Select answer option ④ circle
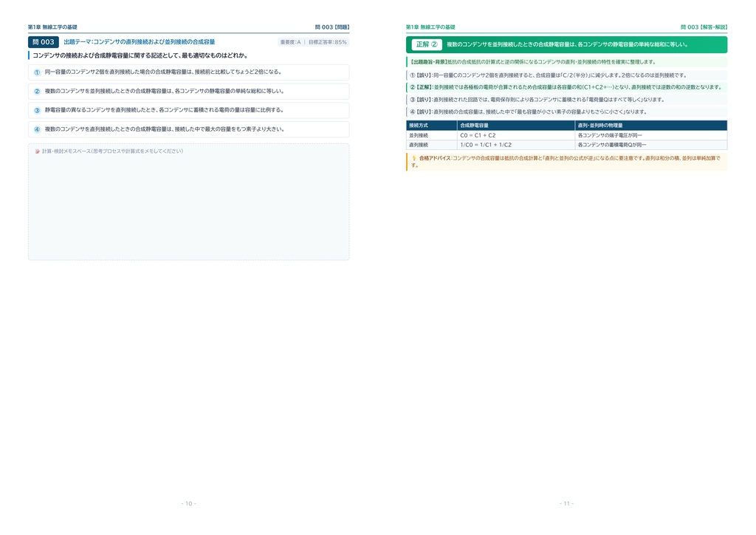756x535 pixels. (37, 129)
